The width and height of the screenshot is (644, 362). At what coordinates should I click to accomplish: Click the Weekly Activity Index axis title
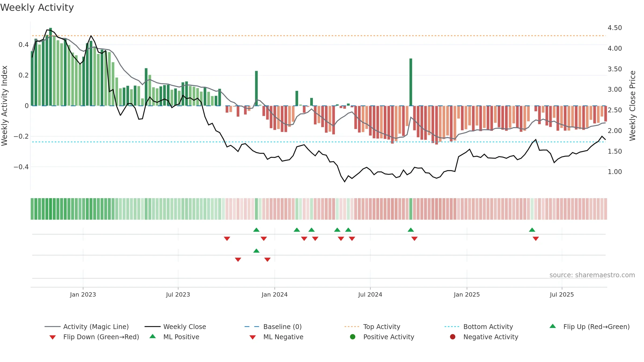tap(4, 106)
